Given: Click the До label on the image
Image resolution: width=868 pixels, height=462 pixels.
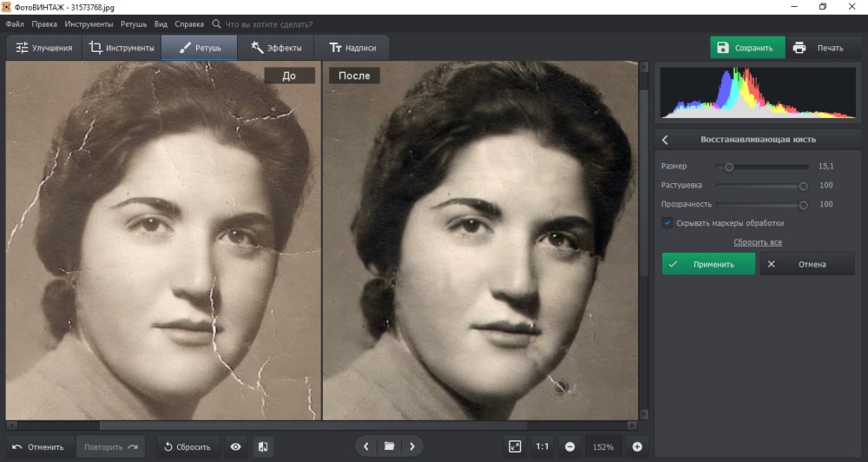Looking at the screenshot, I should point(290,76).
